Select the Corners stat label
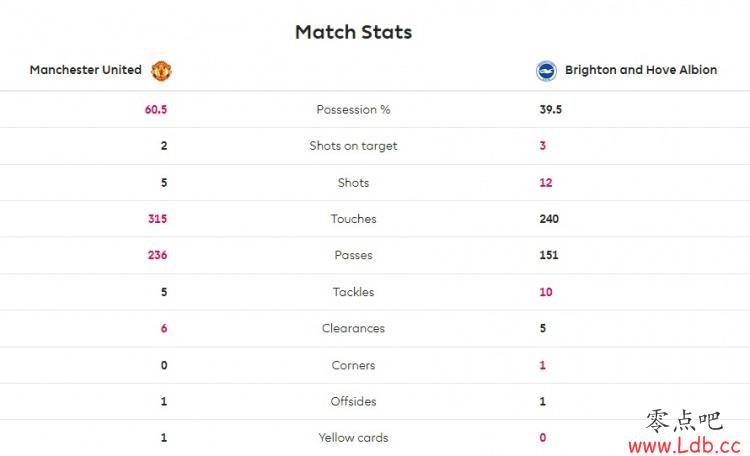This screenshot has width=750, height=456. (353, 365)
